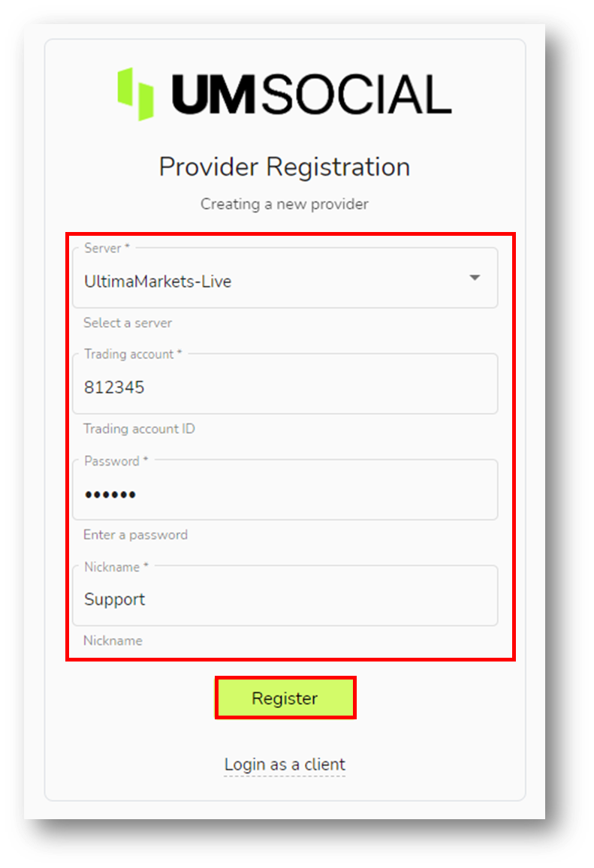Expand the Server dropdown arrow

point(475,277)
